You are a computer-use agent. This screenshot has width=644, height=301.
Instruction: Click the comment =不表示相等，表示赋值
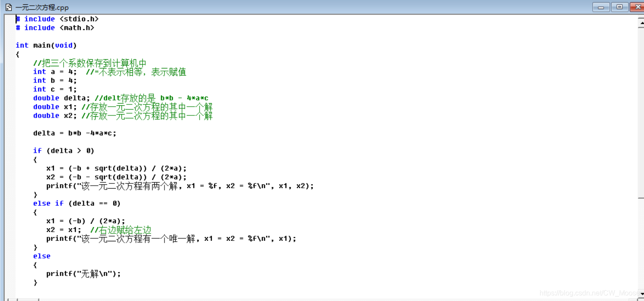(136, 72)
